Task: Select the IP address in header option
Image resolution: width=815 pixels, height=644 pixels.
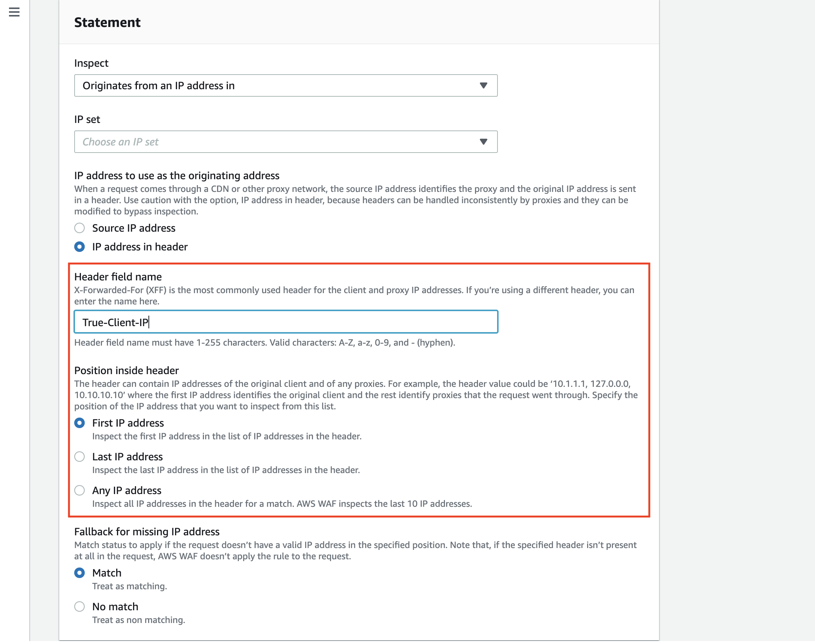Action: point(79,247)
